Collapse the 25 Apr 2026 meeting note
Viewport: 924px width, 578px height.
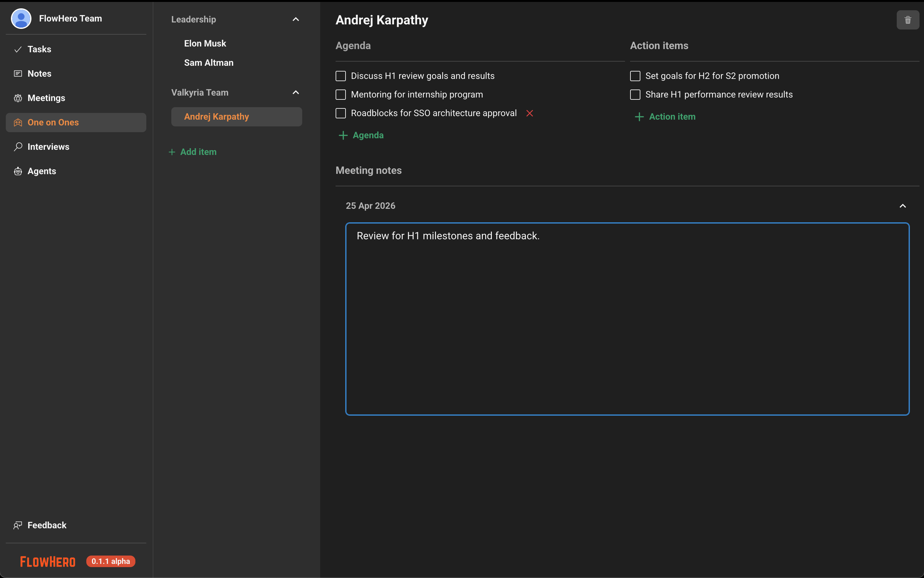(x=903, y=206)
